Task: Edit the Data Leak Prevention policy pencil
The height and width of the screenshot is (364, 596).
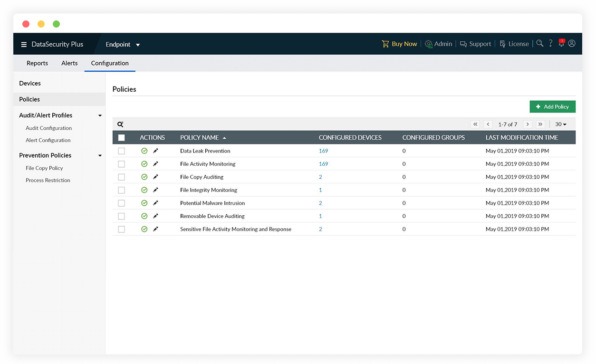Action: [x=155, y=151]
